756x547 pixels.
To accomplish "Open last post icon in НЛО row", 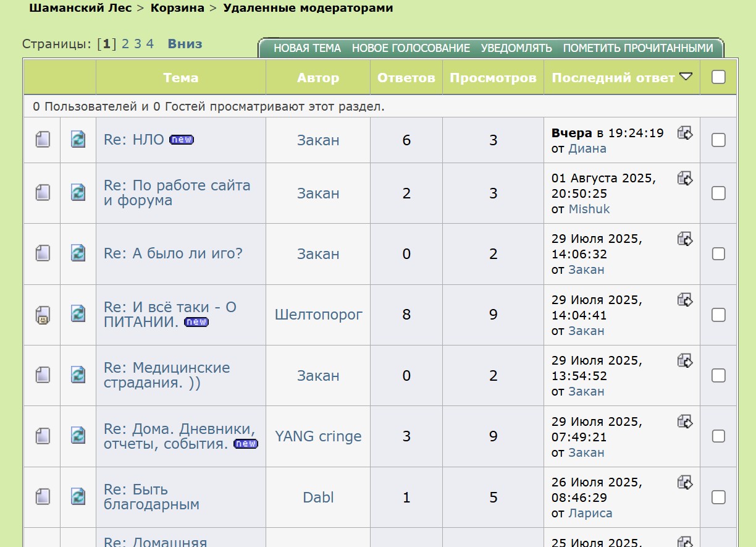I will pos(685,132).
